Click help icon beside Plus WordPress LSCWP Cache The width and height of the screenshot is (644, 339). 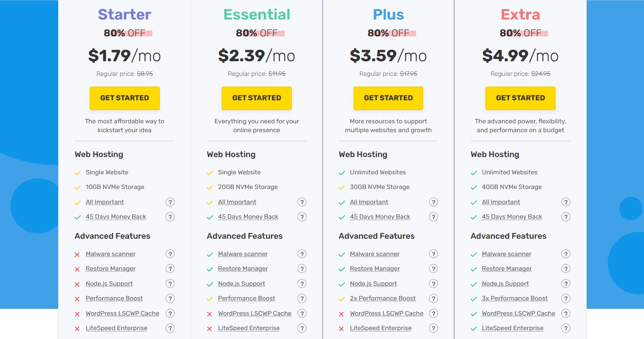433,314
